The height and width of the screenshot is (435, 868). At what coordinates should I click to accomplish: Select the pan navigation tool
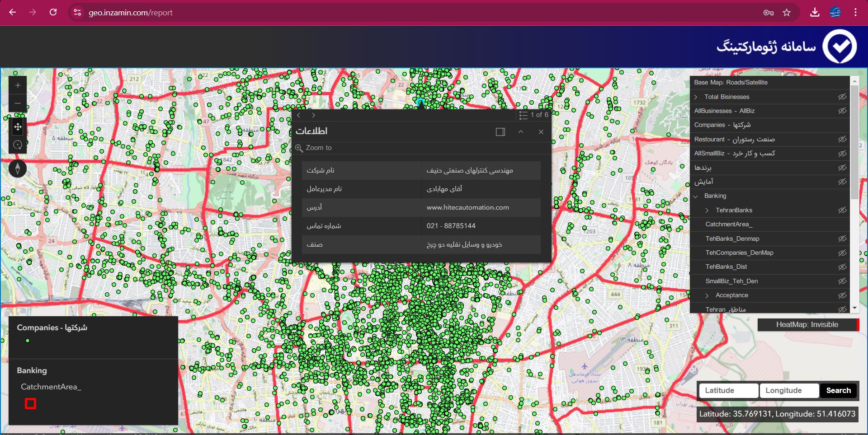[18, 127]
